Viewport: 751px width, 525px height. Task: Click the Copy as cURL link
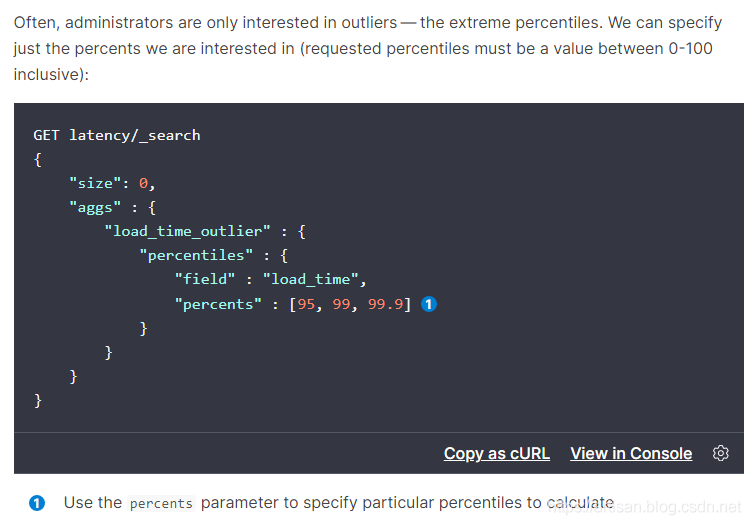[x=496, y=453]
